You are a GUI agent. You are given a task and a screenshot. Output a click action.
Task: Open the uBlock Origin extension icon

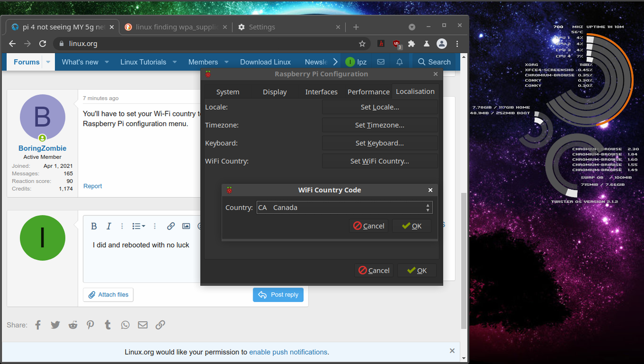tap(397, 44)
